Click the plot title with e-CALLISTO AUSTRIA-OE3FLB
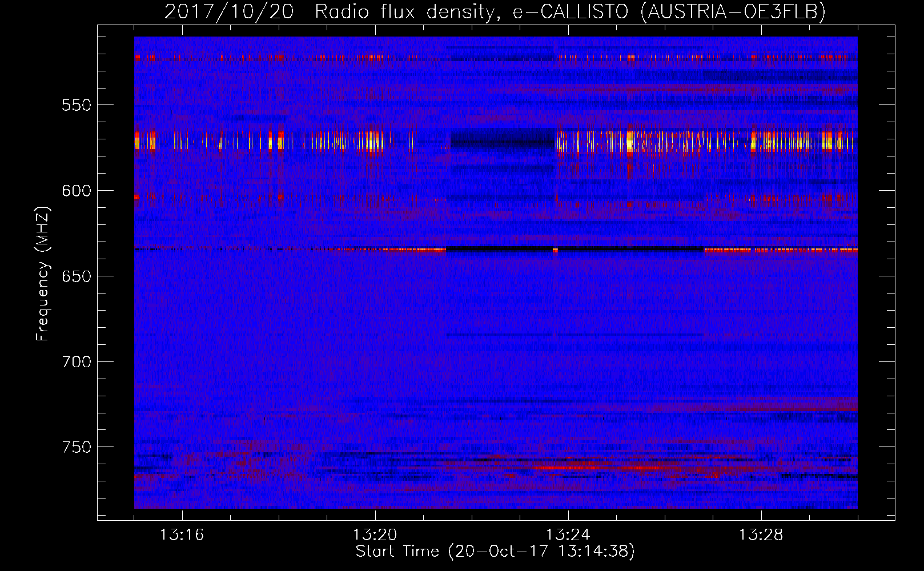The height and width of the screenshot is (571, 924). pyautogui.click(x=495, y=11)
